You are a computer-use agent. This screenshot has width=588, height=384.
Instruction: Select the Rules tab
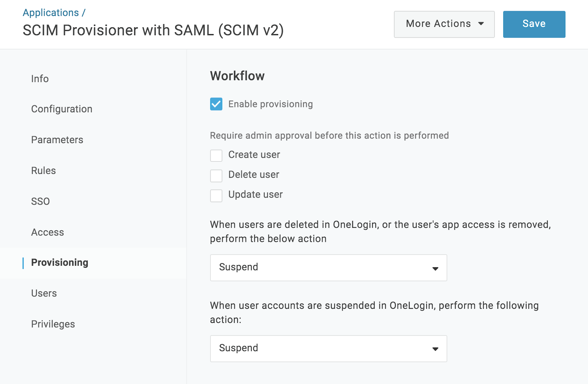coord(44,171)
